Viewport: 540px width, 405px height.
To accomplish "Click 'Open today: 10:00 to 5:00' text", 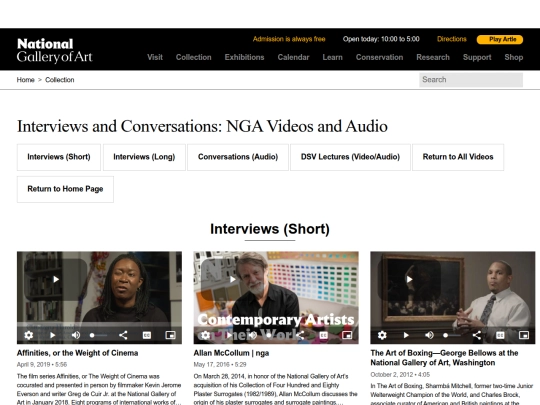I will coord(381,39).
